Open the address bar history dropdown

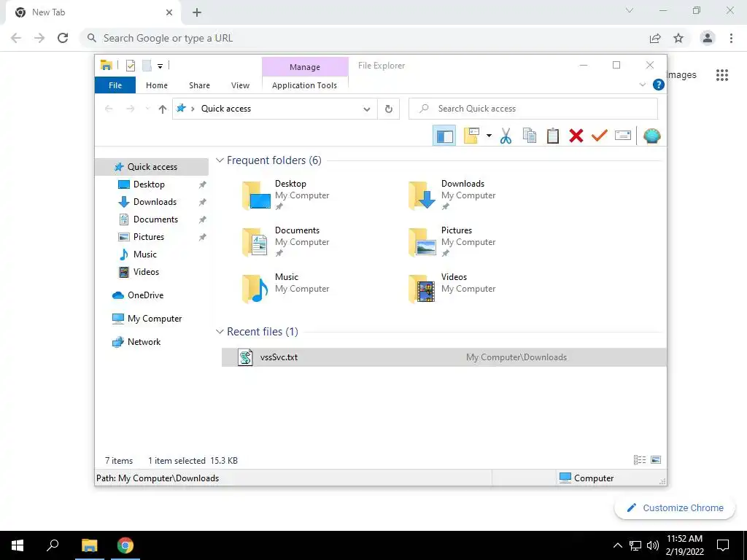[x=367, y=109]
